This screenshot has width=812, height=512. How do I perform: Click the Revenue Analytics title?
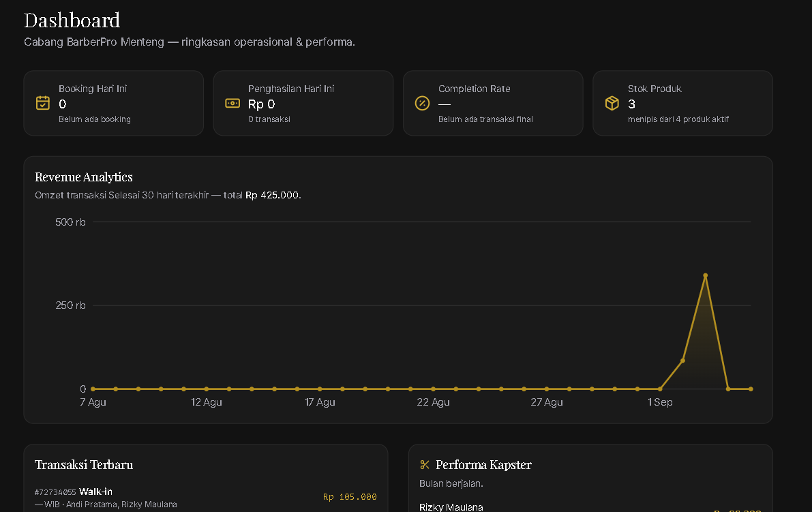[x=84, y=177]
